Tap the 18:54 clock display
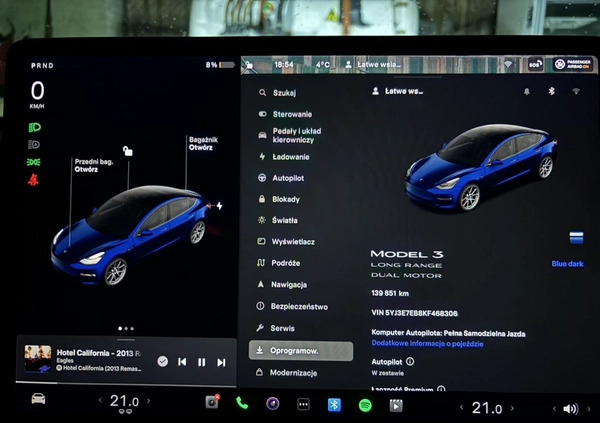Image resolution: width=600 pixels, height=423 pixels. click(x=284, y=65)
